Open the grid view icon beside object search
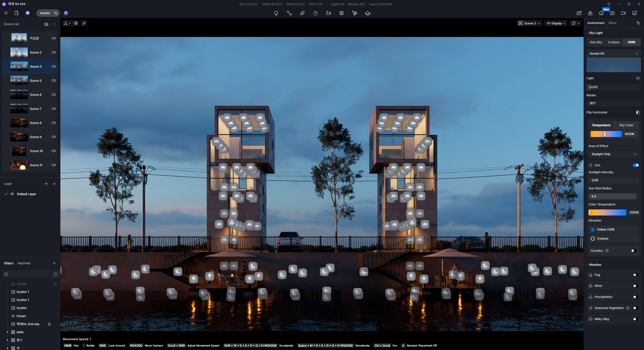 click(x=56, y=274)
